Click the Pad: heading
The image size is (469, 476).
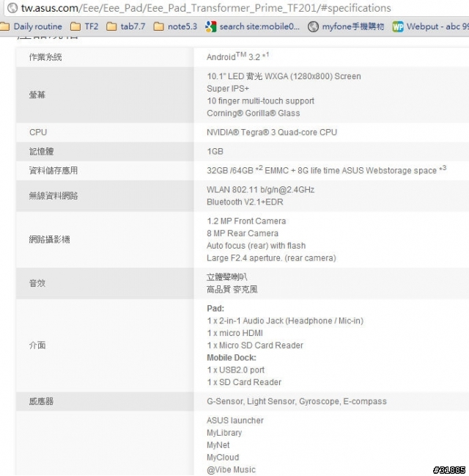(x=215, y=309)
